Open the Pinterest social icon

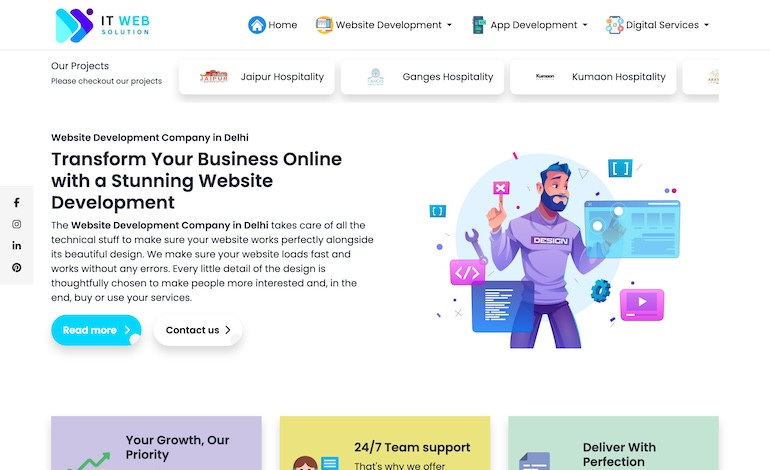[x=17, y=267]
